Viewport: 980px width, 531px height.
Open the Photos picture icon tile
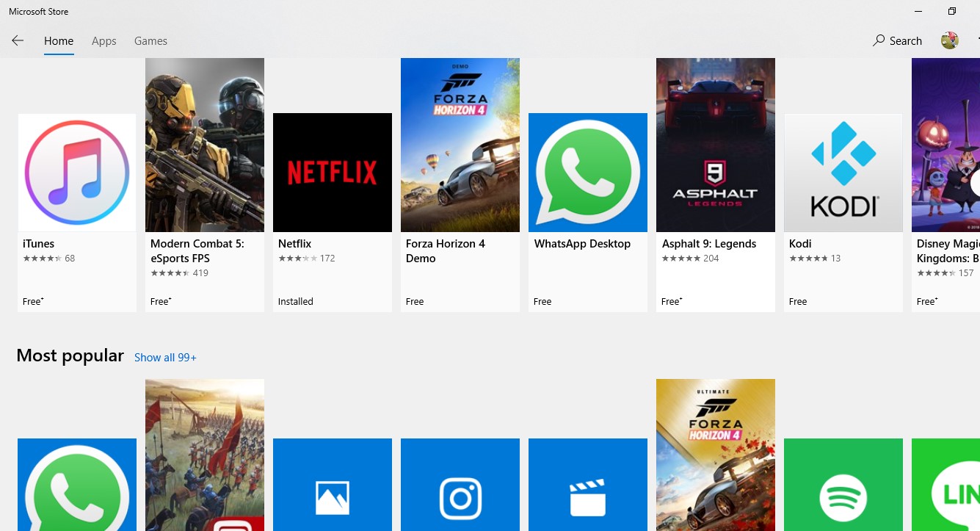pos(333,485)
